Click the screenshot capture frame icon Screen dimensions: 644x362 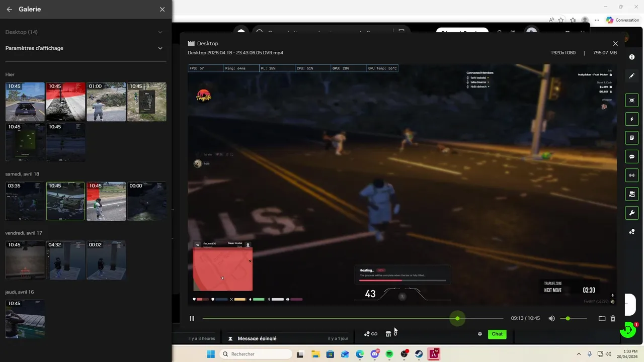point(632,101)
